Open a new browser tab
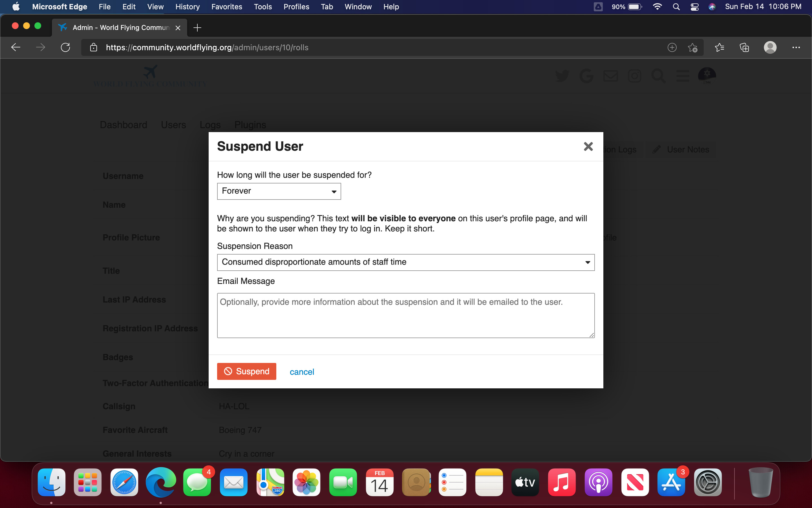 coord(197,28)
